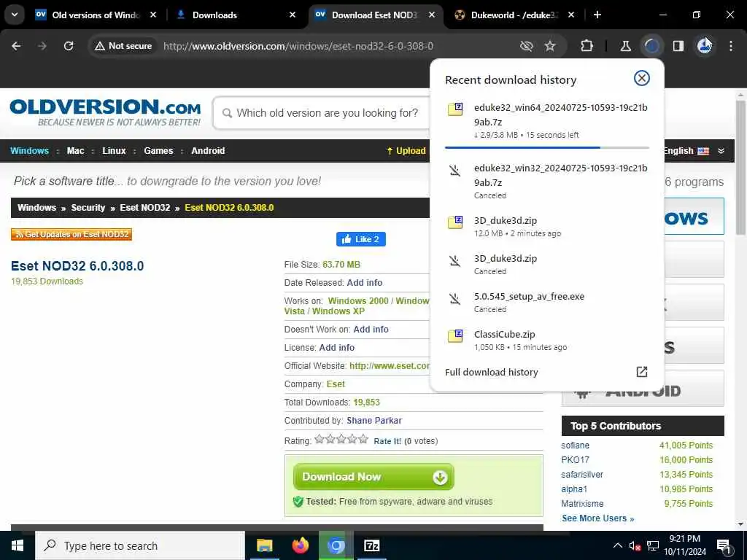This screenshot has height=560, width=747.
Task: Click the tracking protection eye icon
Action: click(527, 46)
